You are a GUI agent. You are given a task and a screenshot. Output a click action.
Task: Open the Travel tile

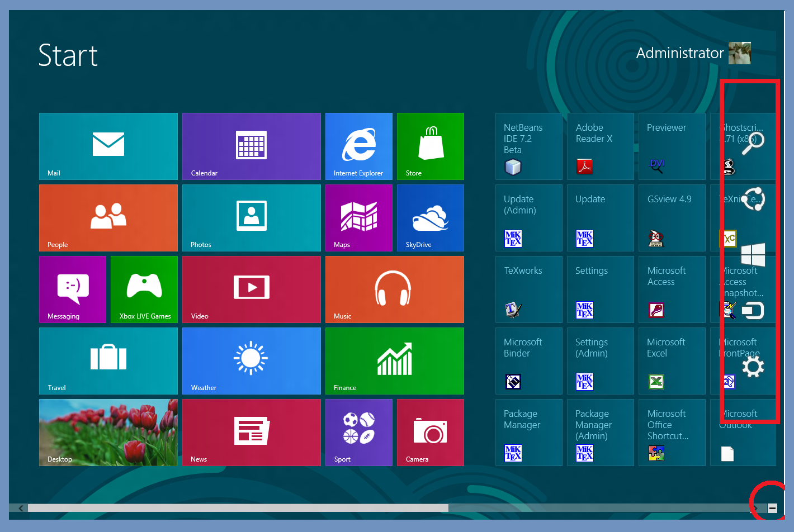[108, 361]
